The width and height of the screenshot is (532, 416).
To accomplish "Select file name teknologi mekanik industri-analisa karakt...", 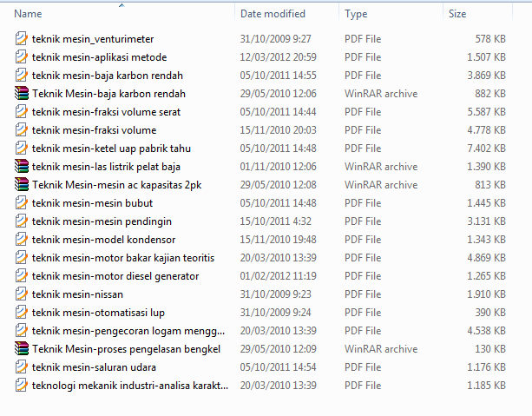I will (x=130, y=386).
